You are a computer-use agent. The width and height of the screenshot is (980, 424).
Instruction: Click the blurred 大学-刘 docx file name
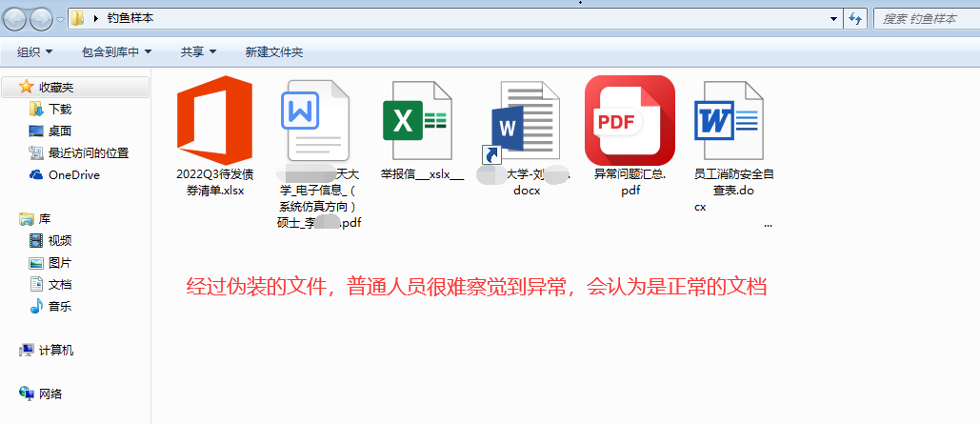(523, 182)
